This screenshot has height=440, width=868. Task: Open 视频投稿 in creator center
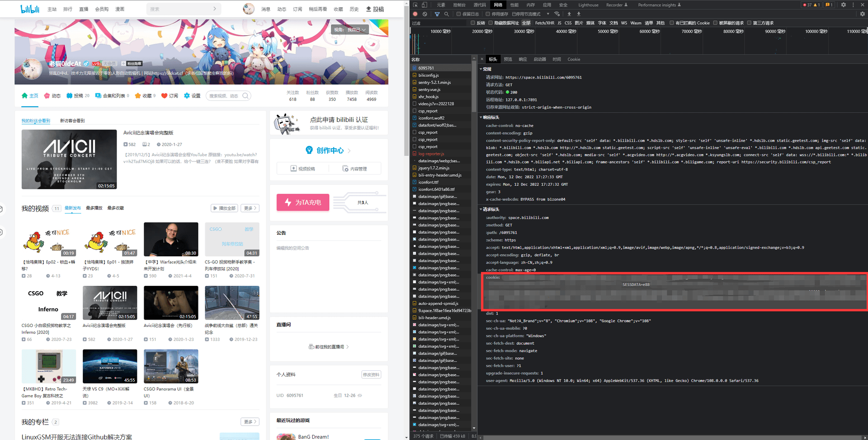point(303,169)
